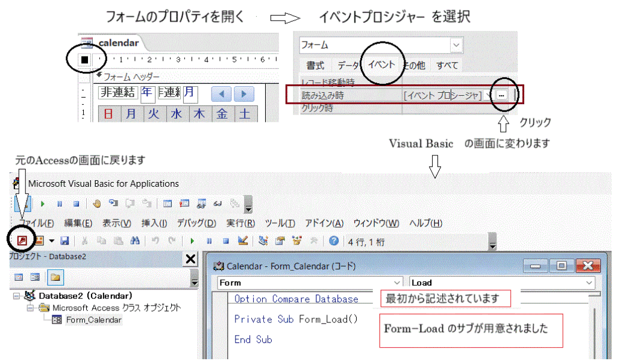Click the Paste clipboard icon
The width and height of the screenshot is (617, 364).
coord(118,240)
